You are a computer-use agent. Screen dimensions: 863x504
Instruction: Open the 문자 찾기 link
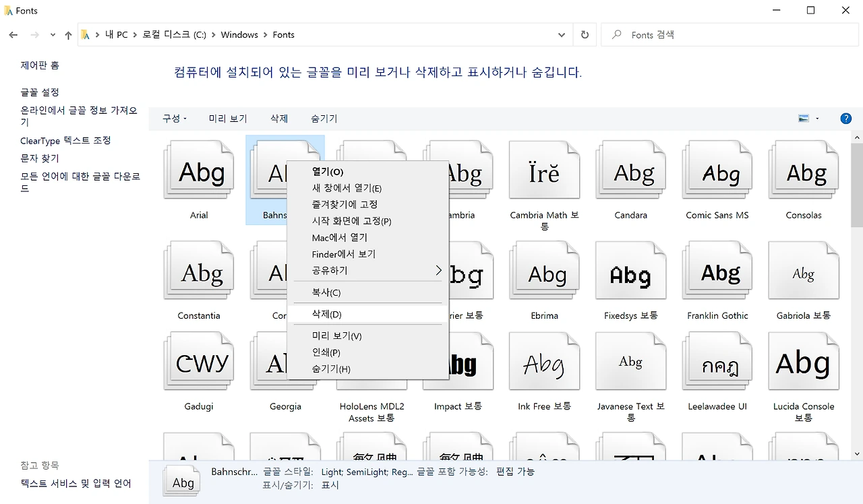coord(40,158)
